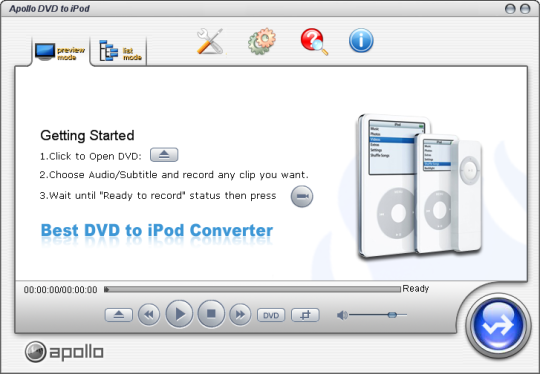Stop playback with the stop button
Image resolution: width=540 pixels, height=374 pixels.
[x=211, y=314]
